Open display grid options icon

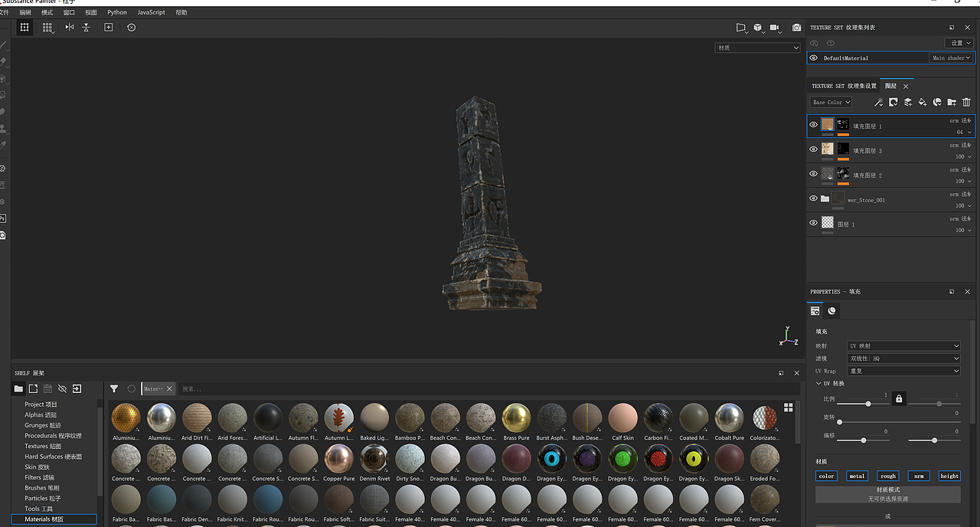[47, 27]
